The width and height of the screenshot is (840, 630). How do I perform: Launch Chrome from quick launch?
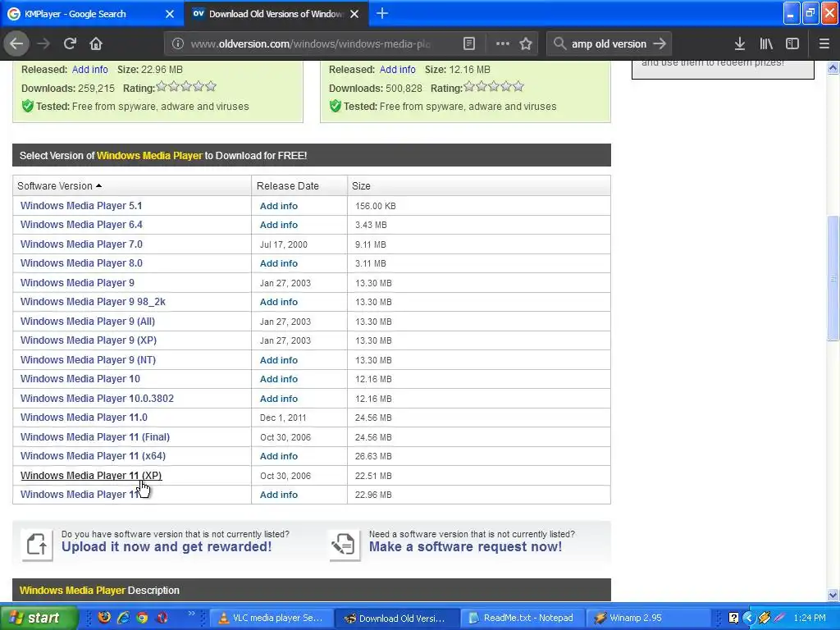142,618
